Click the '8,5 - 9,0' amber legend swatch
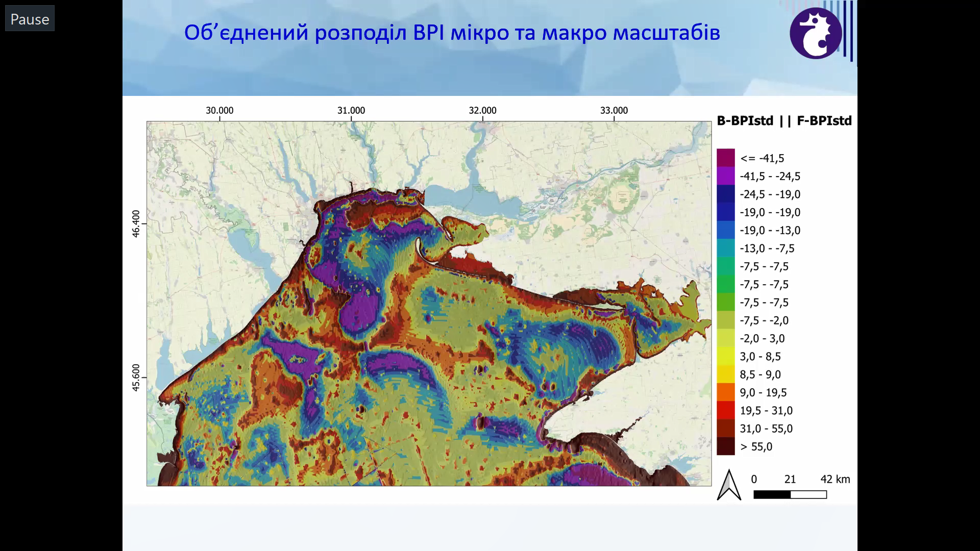 click(x=725, y=374)
